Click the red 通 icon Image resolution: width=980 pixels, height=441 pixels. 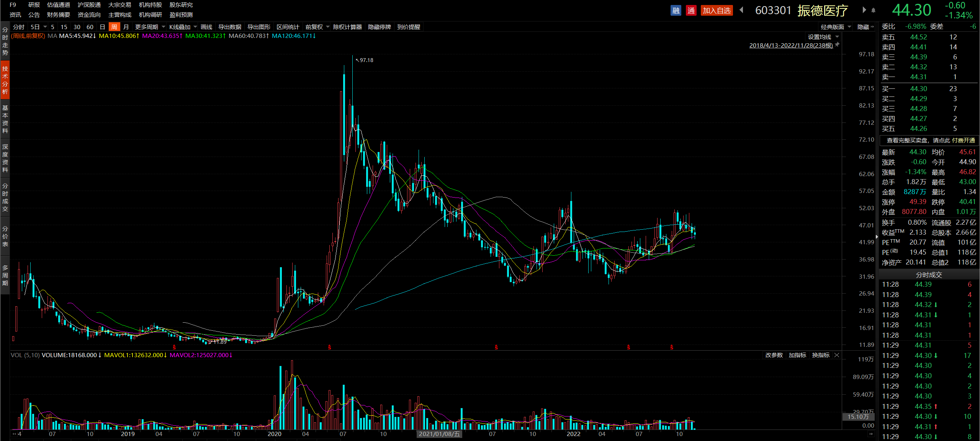(691, 10)
